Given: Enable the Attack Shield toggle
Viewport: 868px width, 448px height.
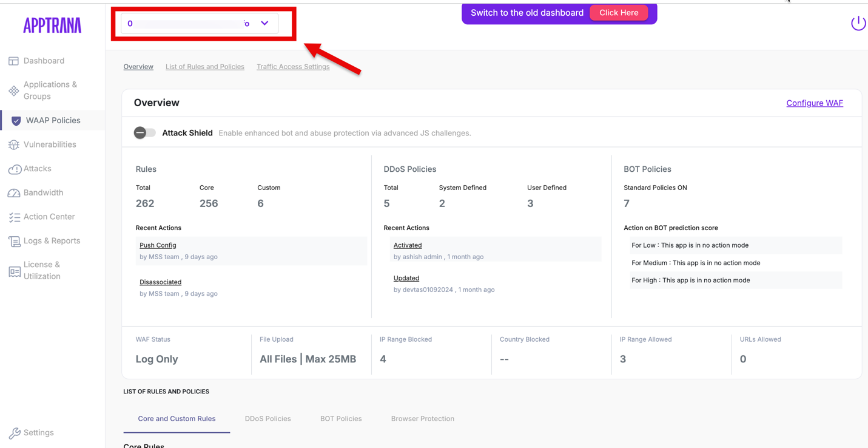Looking at the screenshot, I should 144,133.
